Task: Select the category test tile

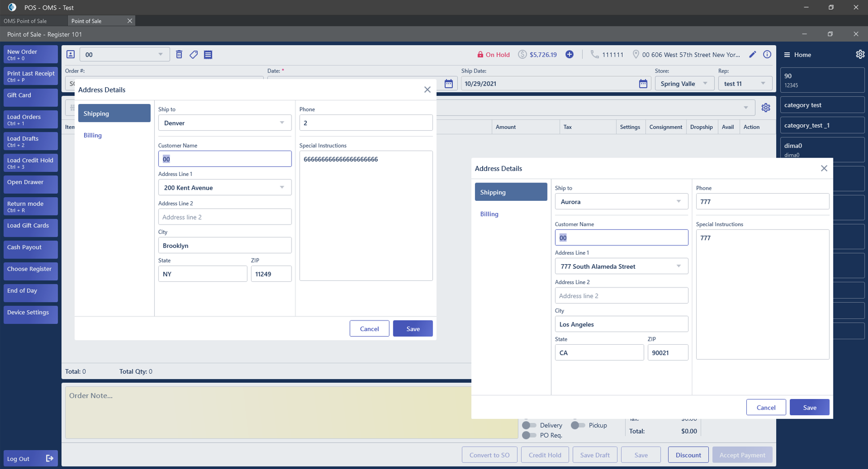Action: pyautogui.click(x=822, y=105)
